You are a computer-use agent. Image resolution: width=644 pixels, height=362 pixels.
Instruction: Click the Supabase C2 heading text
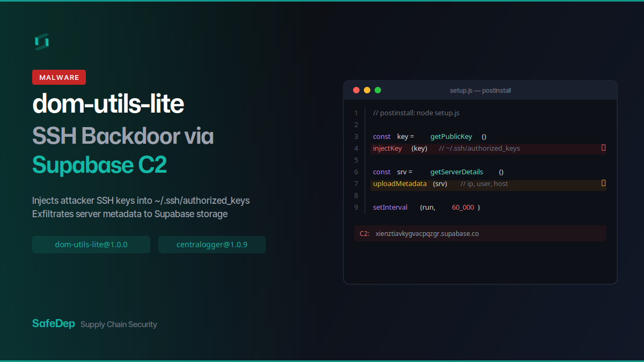99,165
